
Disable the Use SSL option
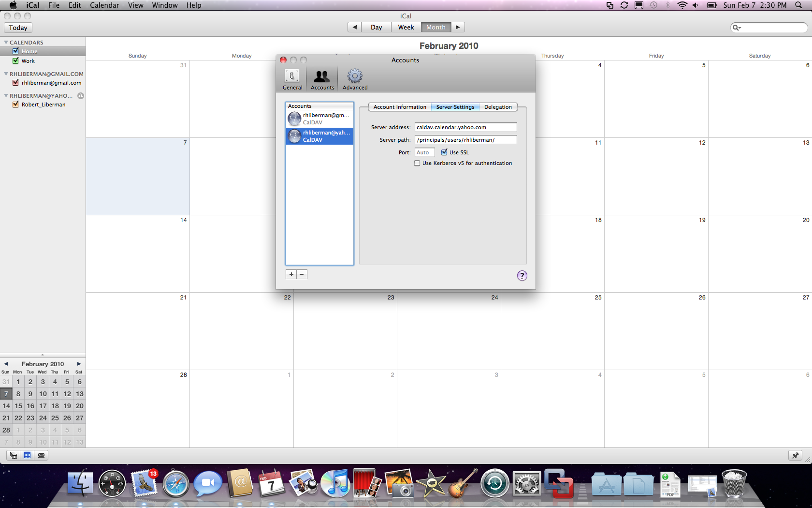point(444,152)
